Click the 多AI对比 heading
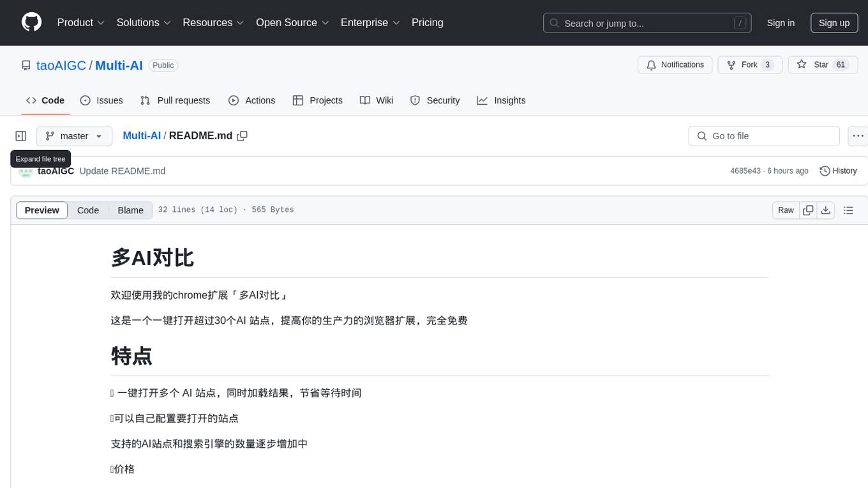 pos(152,257)
